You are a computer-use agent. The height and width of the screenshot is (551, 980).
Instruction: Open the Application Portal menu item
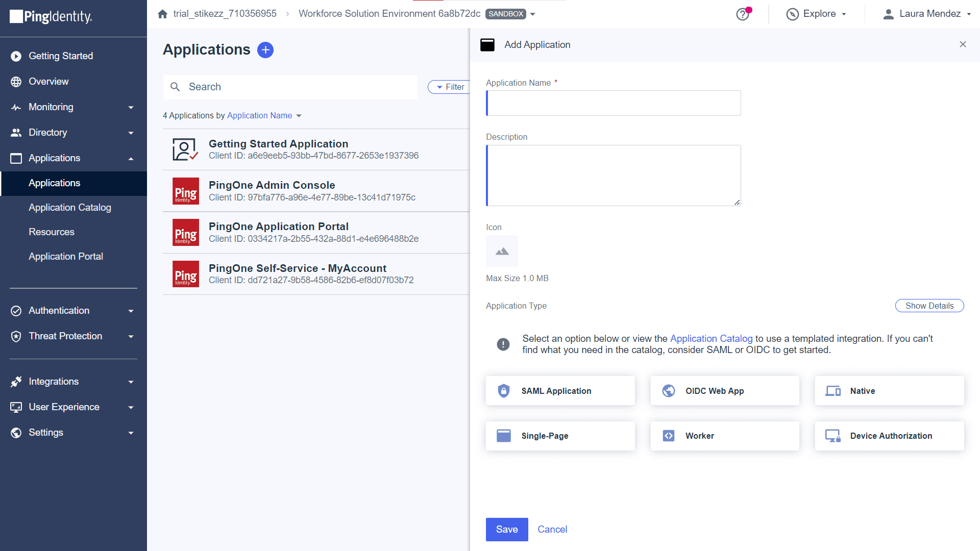tap(65, 256)
